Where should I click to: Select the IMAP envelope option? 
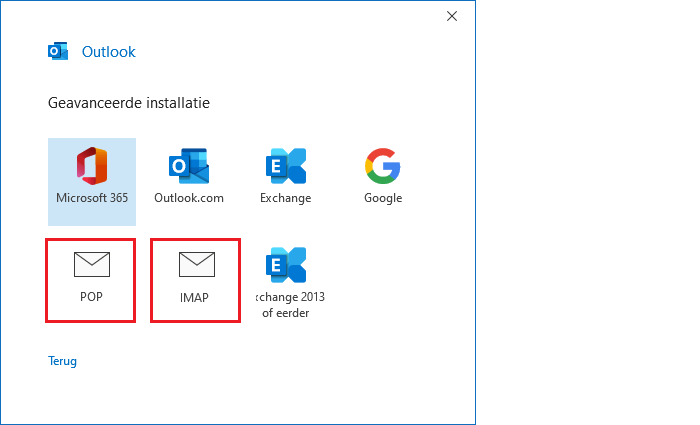(x=196, y=280)
